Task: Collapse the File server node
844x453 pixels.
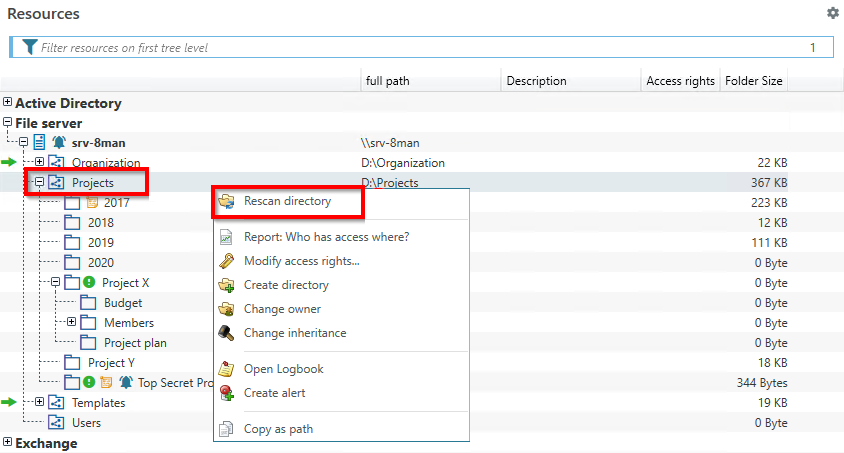Action: coord(8,123)
